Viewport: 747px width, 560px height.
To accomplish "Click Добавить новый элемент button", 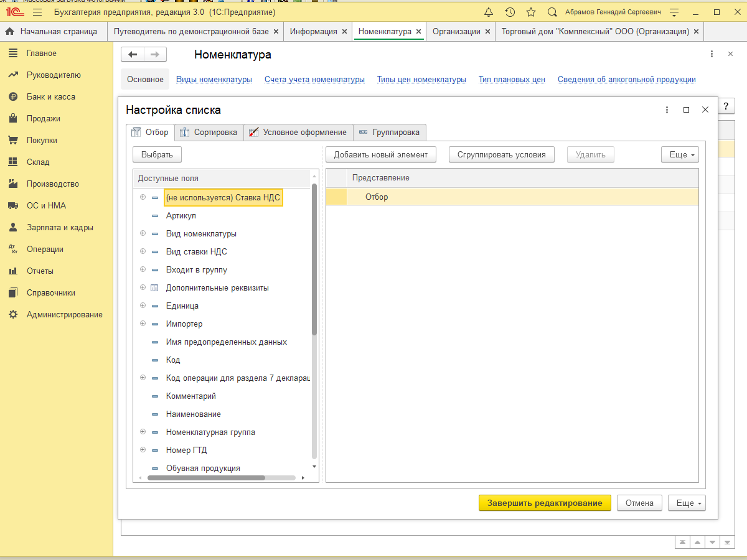I will [x=380, y=155].
